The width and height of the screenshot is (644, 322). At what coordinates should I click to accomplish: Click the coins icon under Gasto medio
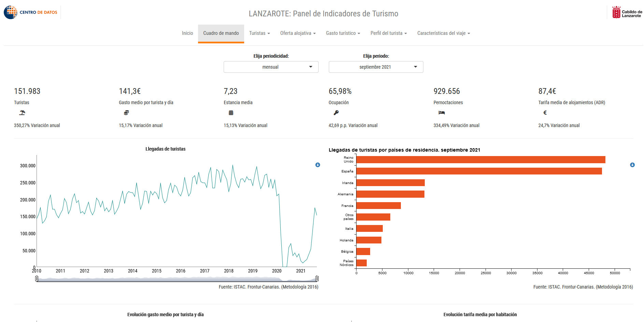point(126,113)
